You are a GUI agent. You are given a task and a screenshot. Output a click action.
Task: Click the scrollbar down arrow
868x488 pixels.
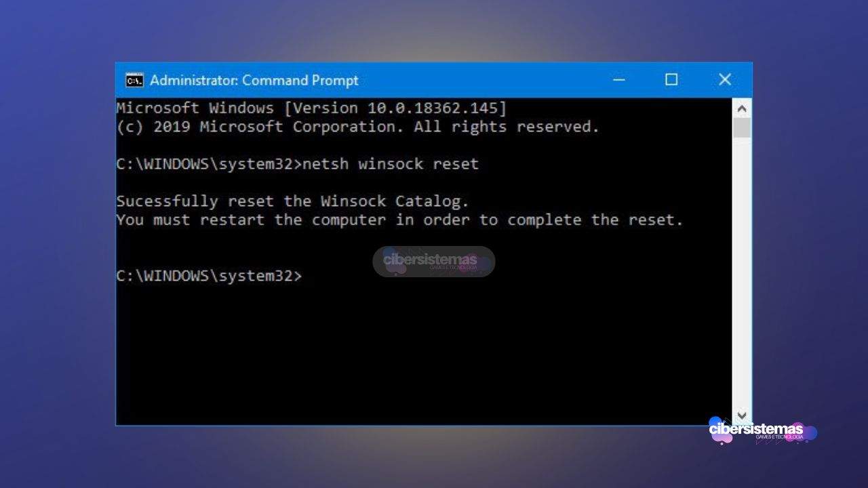742,415
